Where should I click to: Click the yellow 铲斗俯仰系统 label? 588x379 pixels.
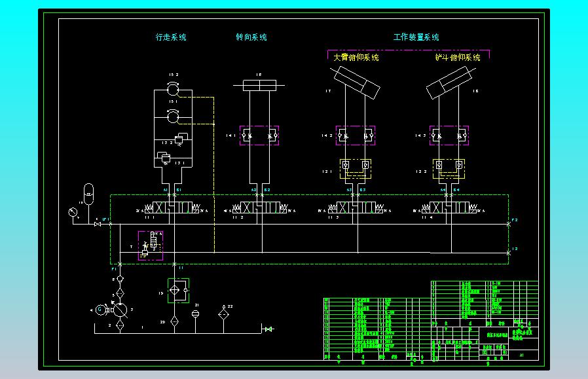tap(458, 58)
